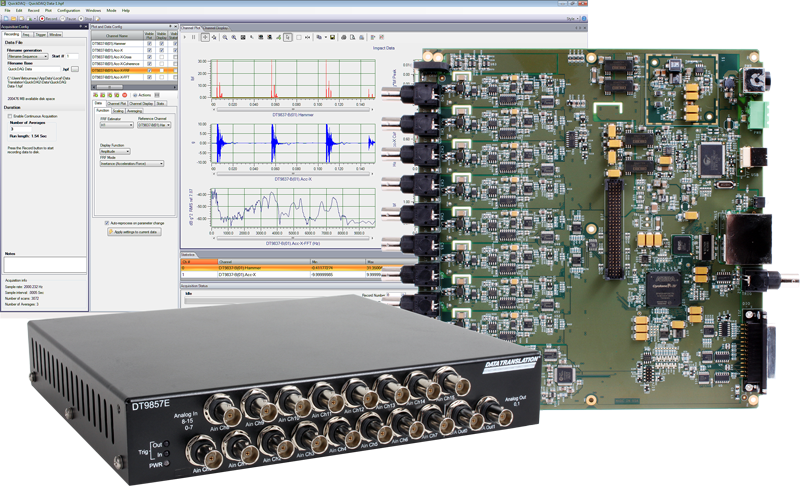
Task: Switch to the Stats sub-tab
Action: click(x=160, y=104)
